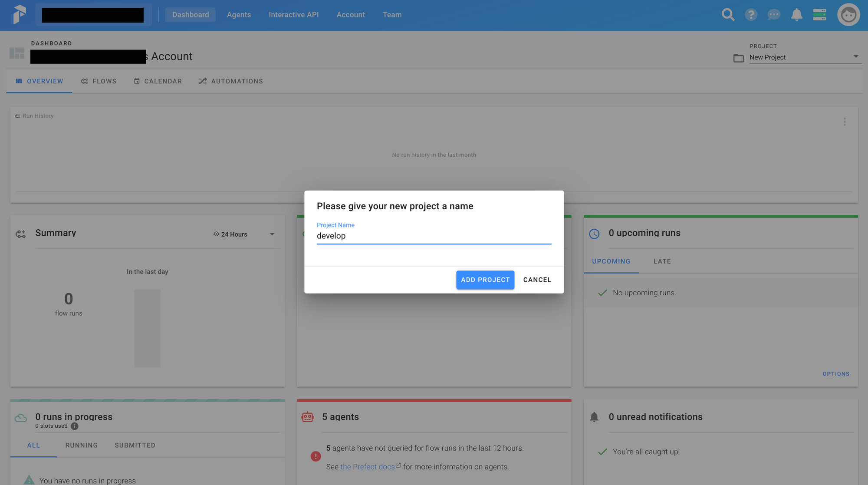The width and height of the screenshot is (868, 485).
Task: Open the notifications bell icon
Action: [796, 14]
